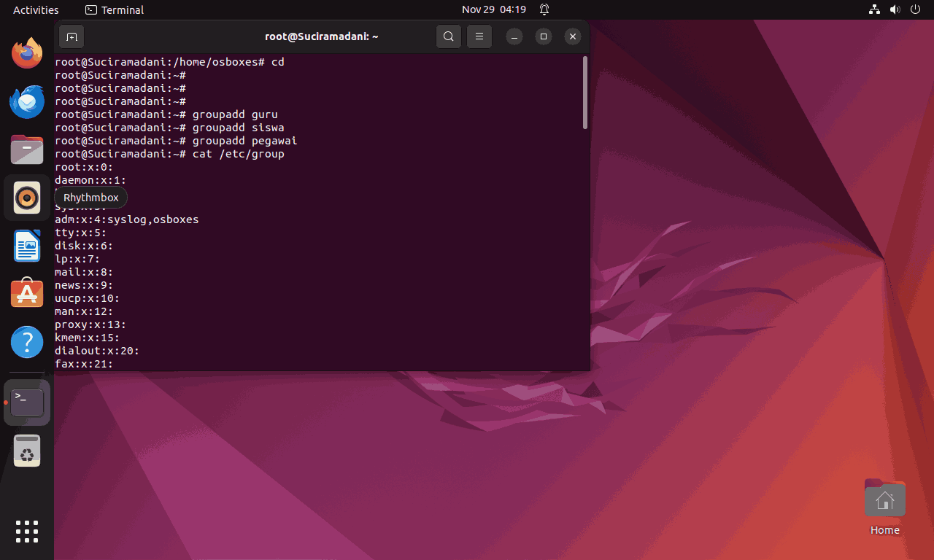Select the Terminal icon in dock
The image size is (934, 560).
pyautogui.click(x=27, y=402)
